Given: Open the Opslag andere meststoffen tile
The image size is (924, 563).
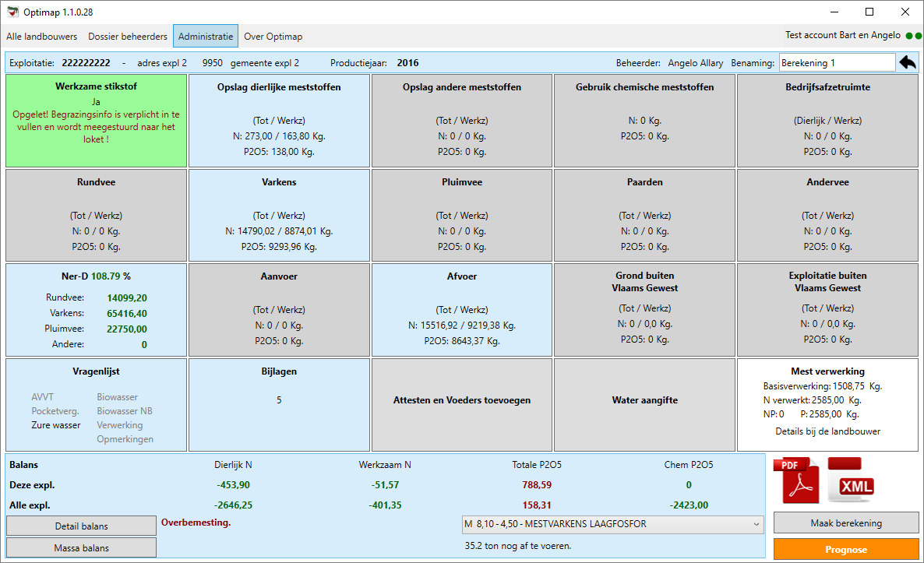Looking at the screenshot, I should point(462,121).
